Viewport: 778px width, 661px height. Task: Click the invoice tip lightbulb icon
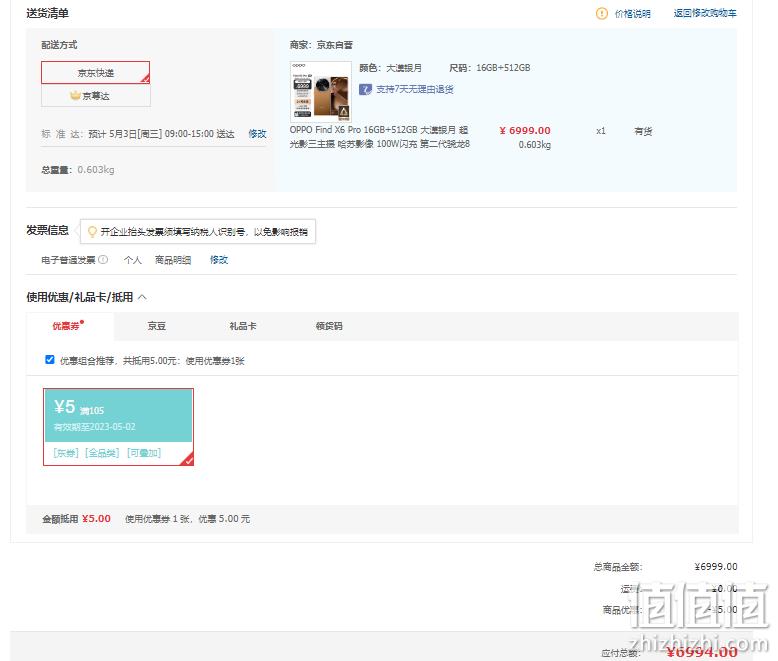coord(92,232)
